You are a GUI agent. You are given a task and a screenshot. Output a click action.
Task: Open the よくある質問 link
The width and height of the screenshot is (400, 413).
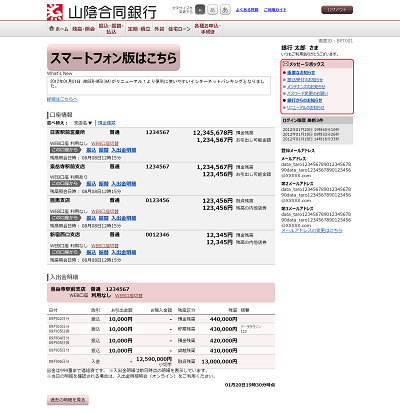pos(247,10)
